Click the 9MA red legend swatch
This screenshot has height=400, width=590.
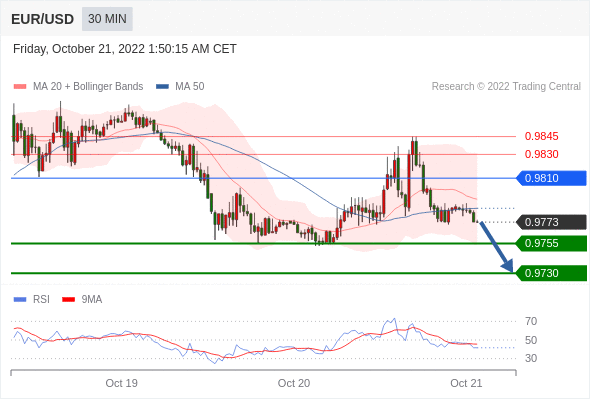[68, 300]
